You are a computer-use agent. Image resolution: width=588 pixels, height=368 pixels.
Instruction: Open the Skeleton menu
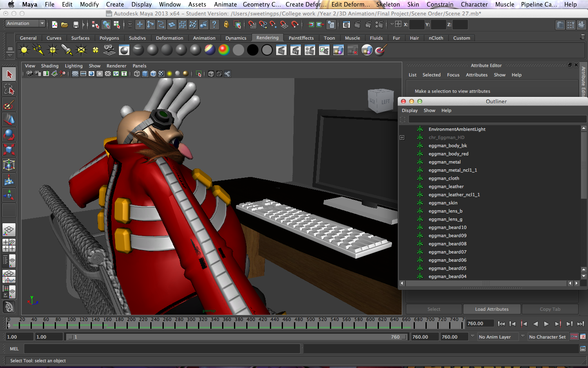[388, 4]
